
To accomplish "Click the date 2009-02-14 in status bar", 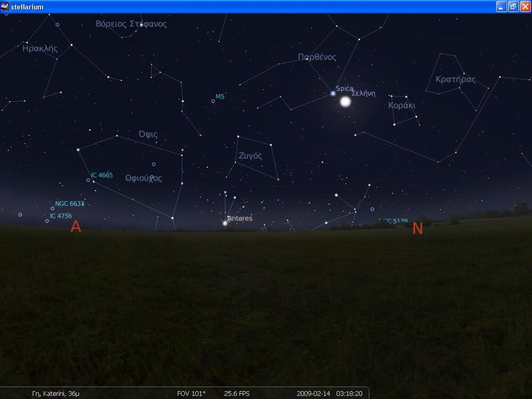I will pyautogui.click(x=313, y=394).
